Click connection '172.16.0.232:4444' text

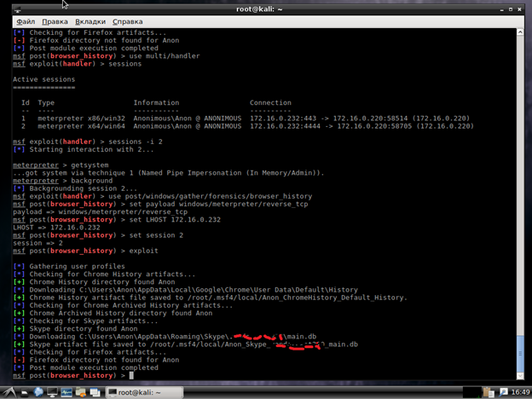pyautogui.click(x=285, y=126)
